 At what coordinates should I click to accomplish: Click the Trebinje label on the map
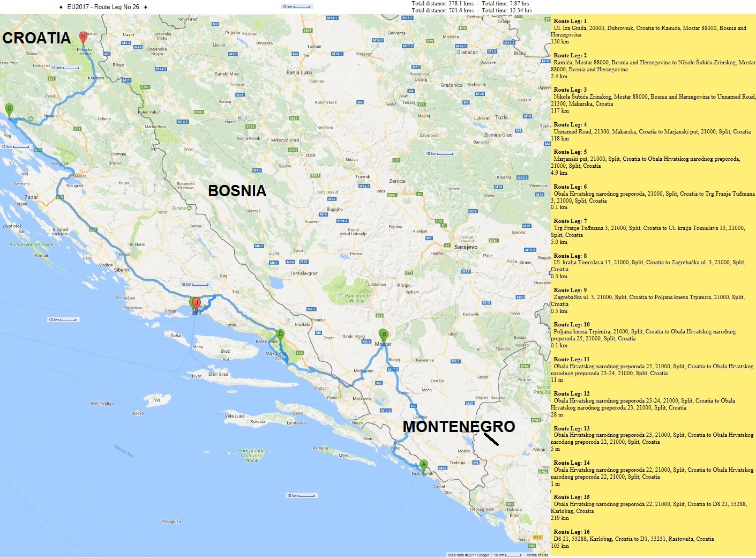pos(458,463)
